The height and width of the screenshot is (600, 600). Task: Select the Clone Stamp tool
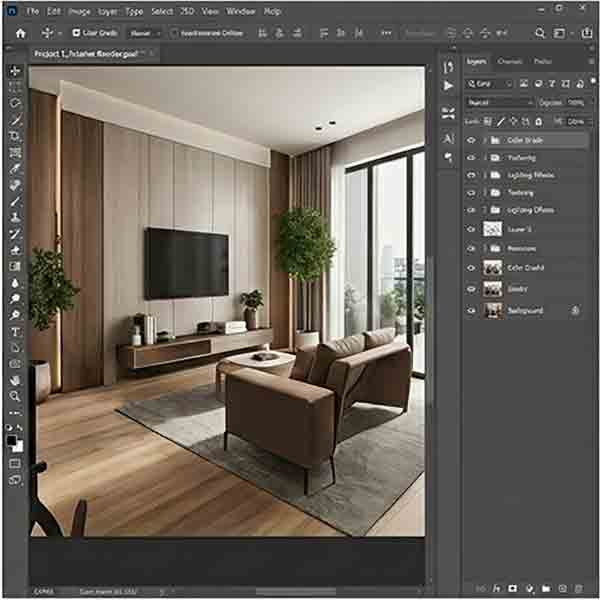click(15, 218)
